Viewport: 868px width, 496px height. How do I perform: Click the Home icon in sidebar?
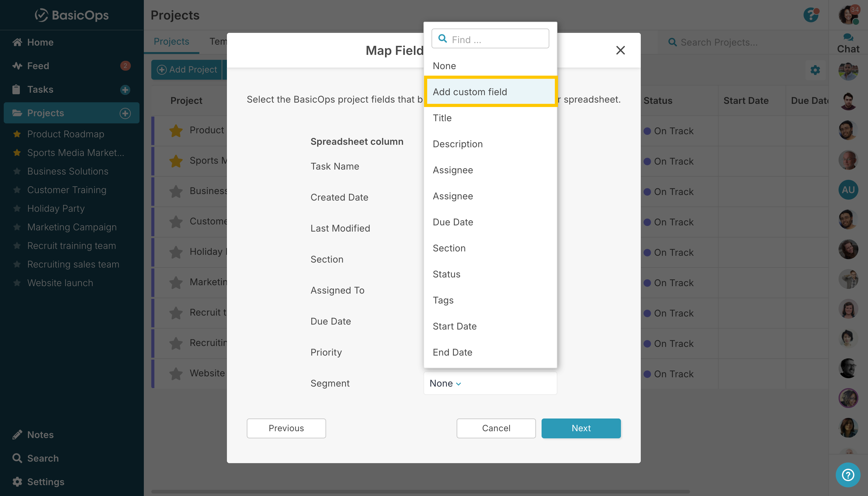pos(17,42)
